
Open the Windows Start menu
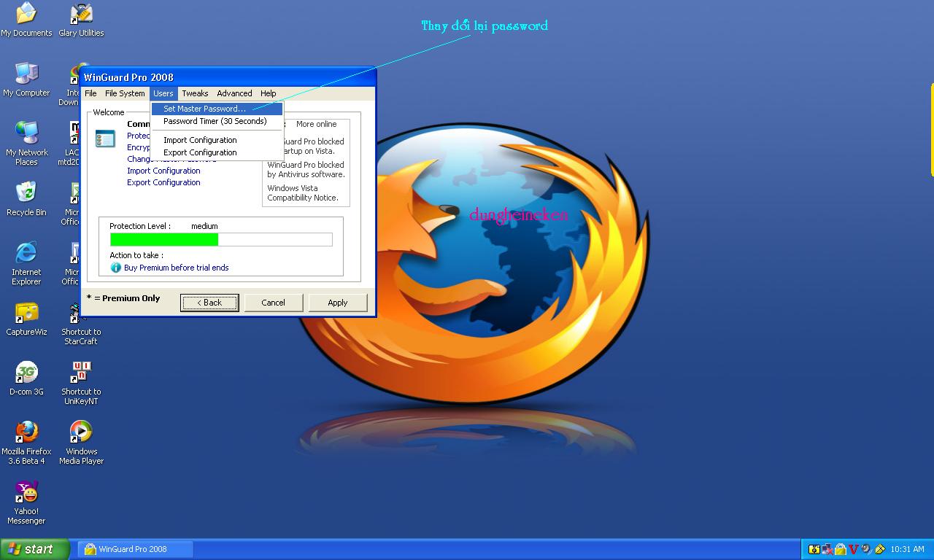click(35, 549)
